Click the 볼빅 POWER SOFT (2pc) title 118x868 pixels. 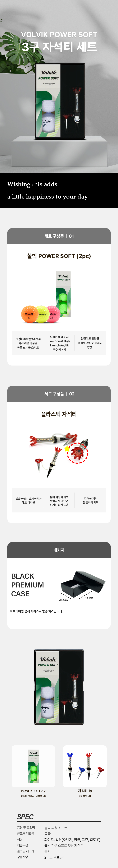pyautogui.click(x=59, y=256)
